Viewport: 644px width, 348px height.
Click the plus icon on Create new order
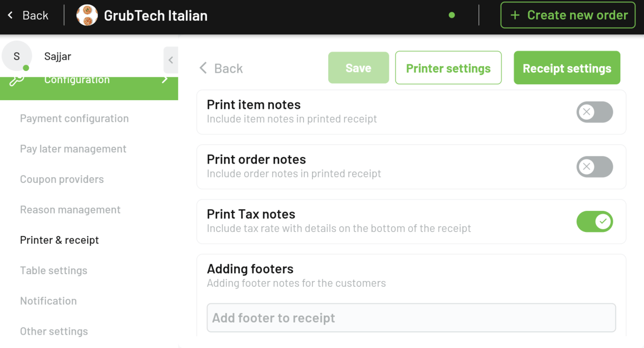(x=515, y=14)
